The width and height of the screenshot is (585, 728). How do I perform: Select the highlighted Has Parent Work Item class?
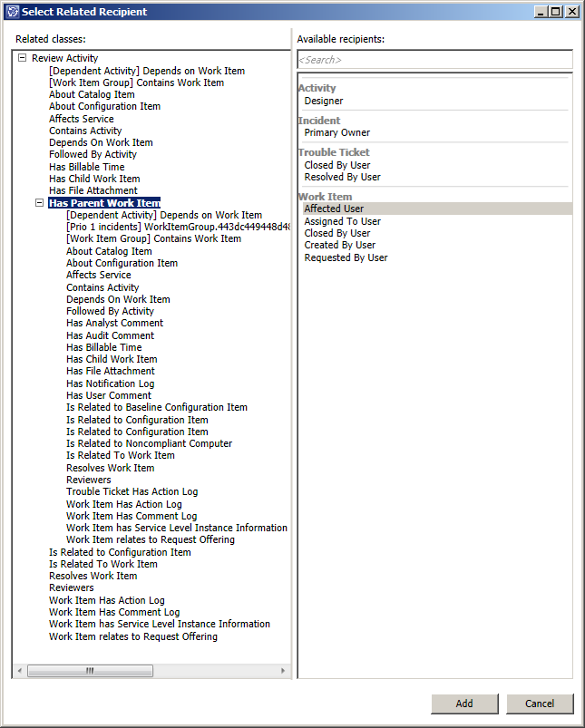click(104, 203)
